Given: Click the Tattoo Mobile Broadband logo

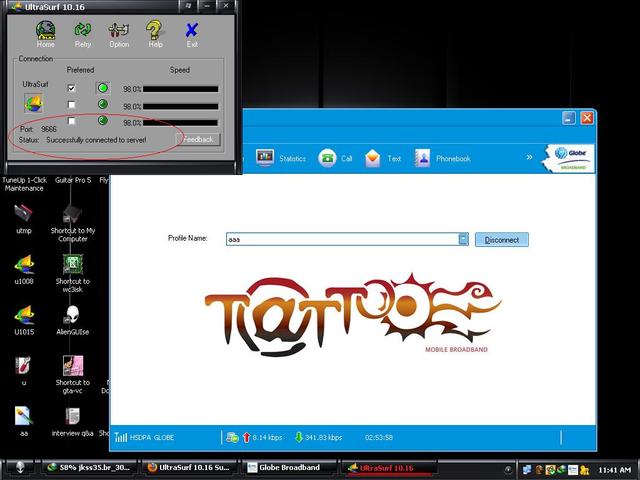Looking at the screenshot, I should click(353, 314).
